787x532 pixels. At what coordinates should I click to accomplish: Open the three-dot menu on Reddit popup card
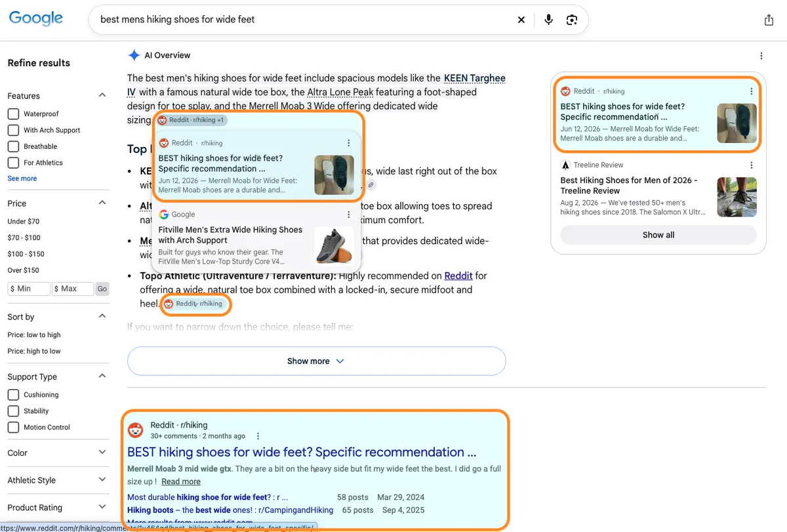pyautogui.click(x=348, y=143)
